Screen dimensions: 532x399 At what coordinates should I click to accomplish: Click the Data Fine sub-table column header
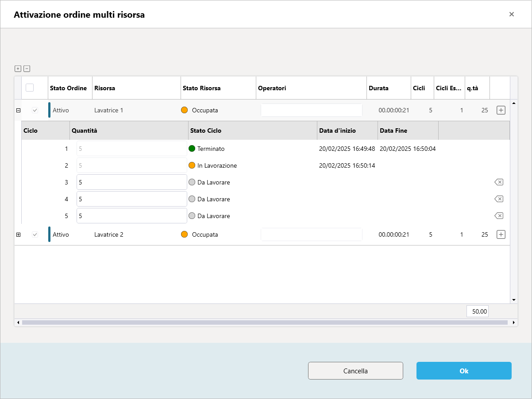click(408, 130)
